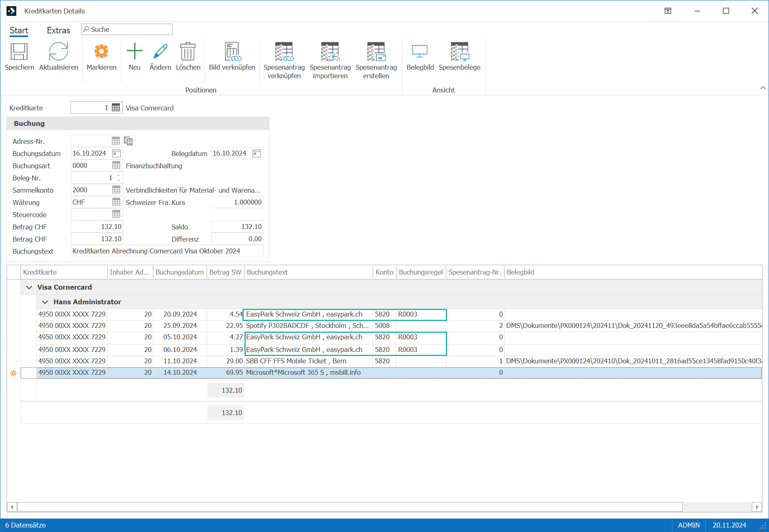Collapse the Hans Administrator group
Image resolution: width=769 pixels, height=532 pixels.
click(45, 302)
